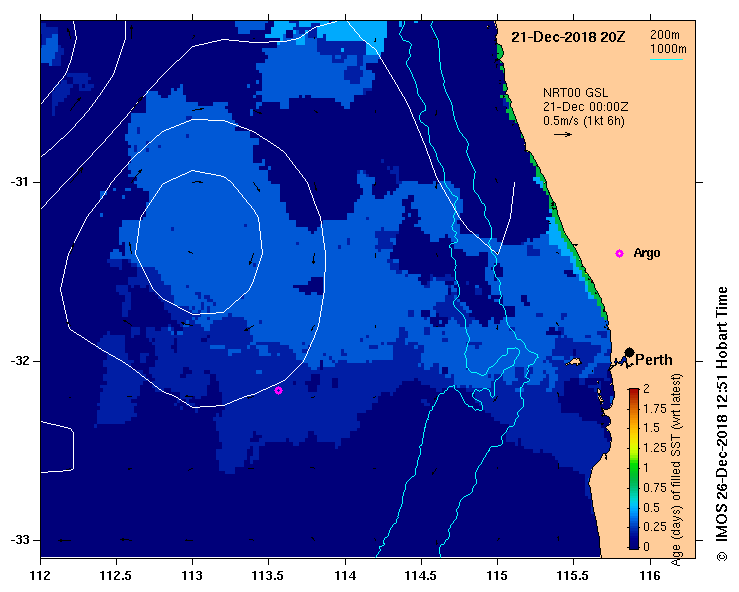Click the 0.5m/s velocity scale arrow

[563, 134]
